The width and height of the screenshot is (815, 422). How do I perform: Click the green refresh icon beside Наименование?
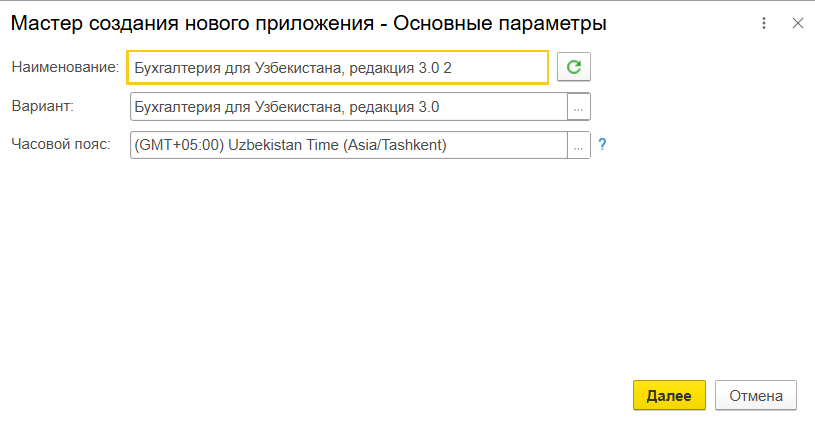[x=574, y=67]
